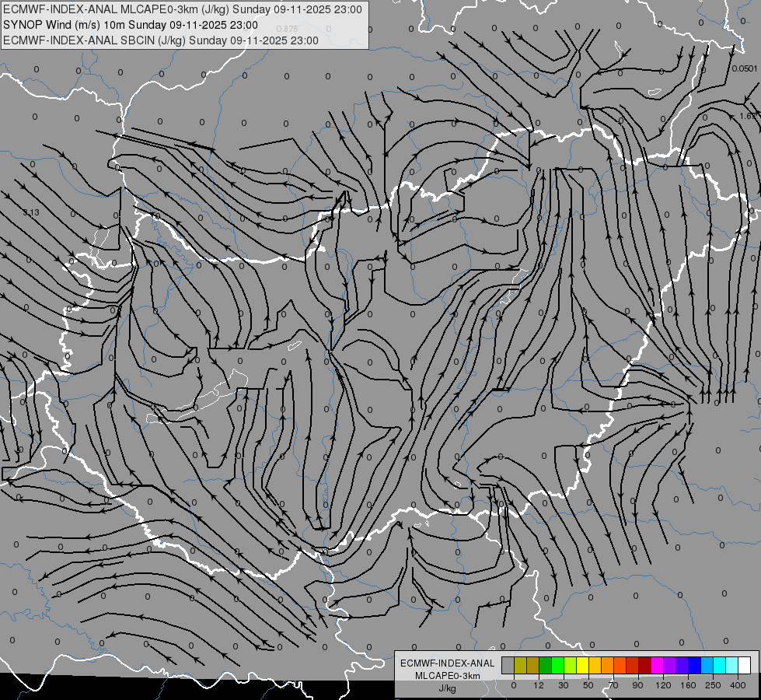Select the bright green legend swatch
Viewport: 761px width, 700px height.
click(x=557, y=665)
